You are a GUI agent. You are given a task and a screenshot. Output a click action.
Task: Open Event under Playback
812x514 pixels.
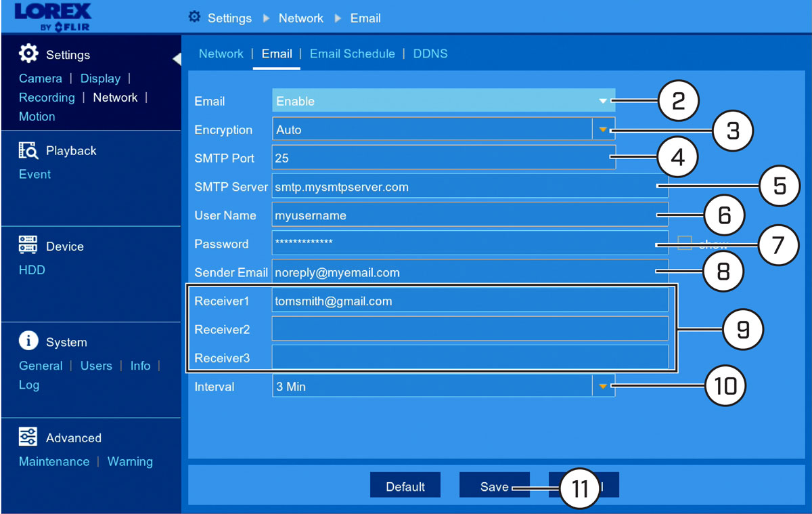click(x=35, y=174)
